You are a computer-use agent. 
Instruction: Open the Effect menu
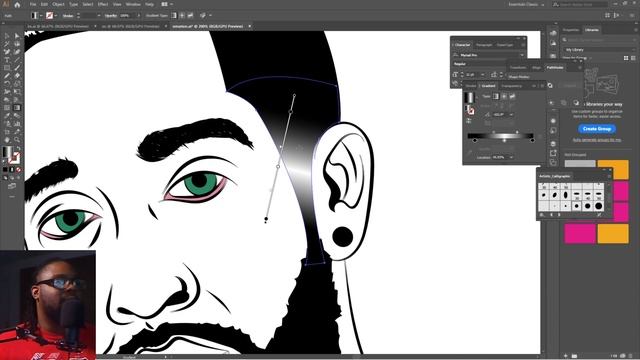pyautogui.click(x=103, y=4)
